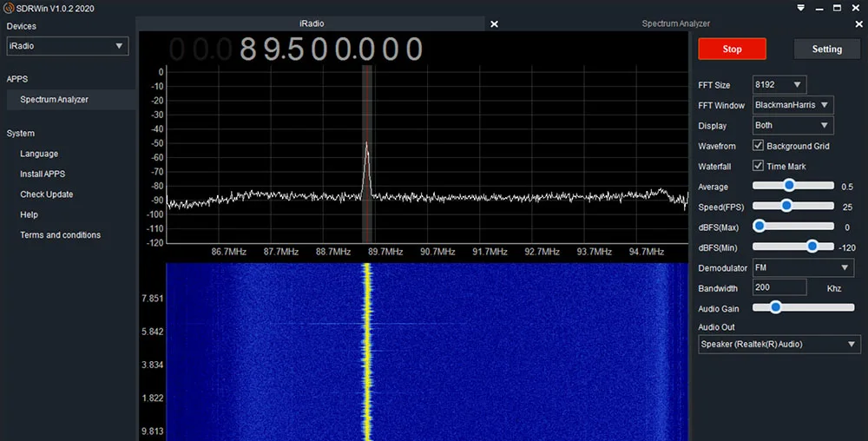Click the 94.7MHz axis label
This screenshot has height=441, width=868.
coord(647,252)
